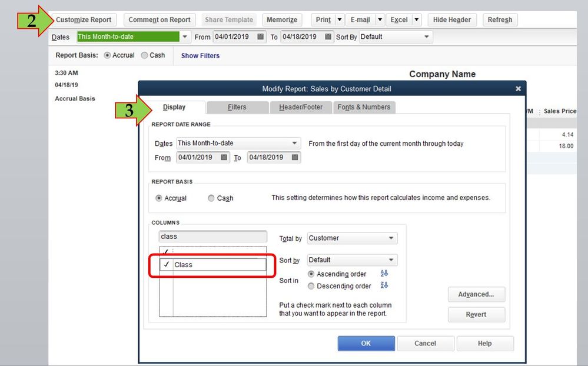The image size is (588, 366).
Task: Click the Company Name report title
Action: [x=443, y=74]
